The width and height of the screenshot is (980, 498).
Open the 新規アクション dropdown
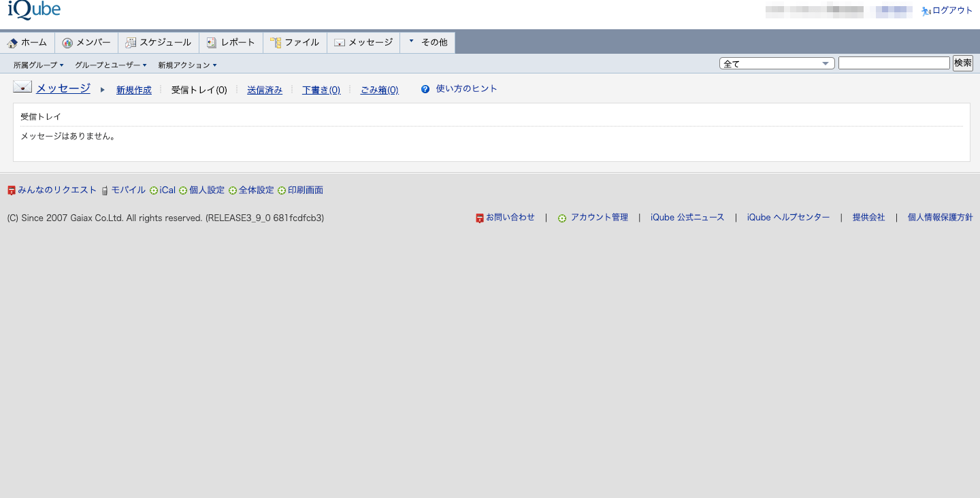click(187, 65)
